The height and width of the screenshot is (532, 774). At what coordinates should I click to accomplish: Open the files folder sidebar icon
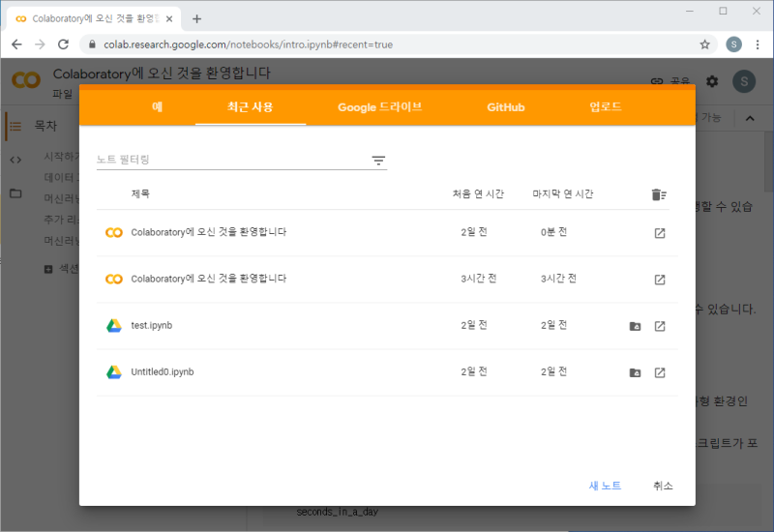(15, 192)
